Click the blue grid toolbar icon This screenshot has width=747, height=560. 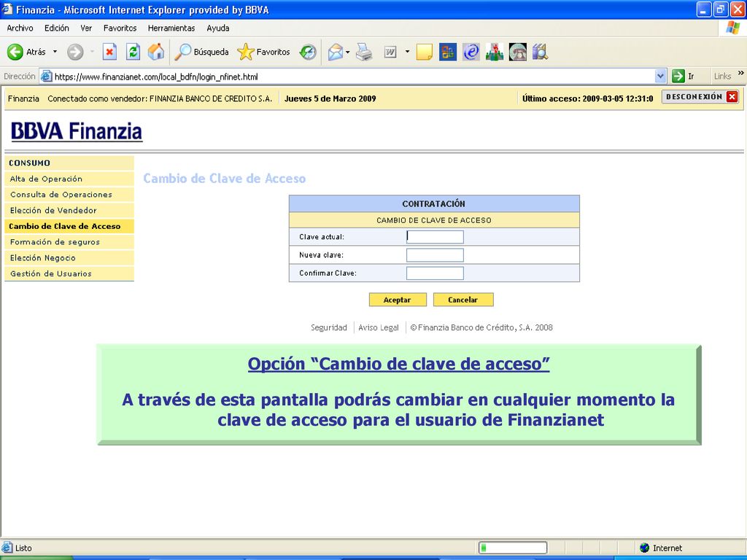(x=447, y=52)
